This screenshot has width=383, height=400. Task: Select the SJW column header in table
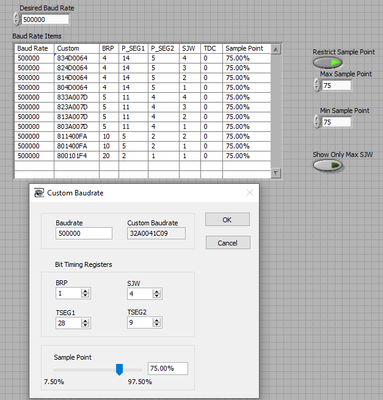click(x=190, y=49)
